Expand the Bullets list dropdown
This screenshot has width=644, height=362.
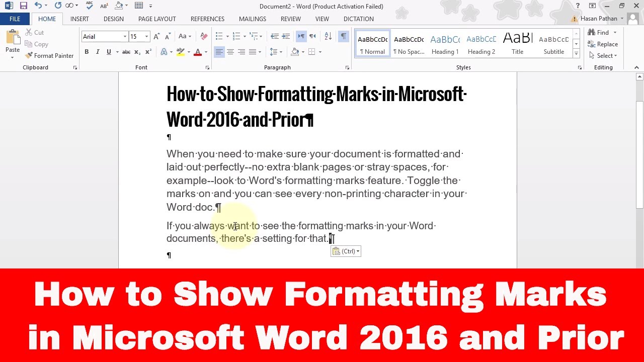click(227, 37)
